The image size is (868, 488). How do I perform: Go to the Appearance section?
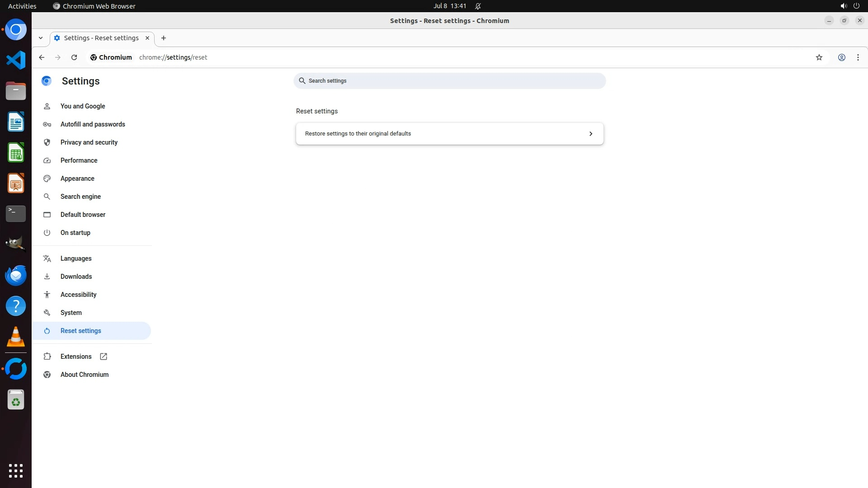(x=77, y=178)
